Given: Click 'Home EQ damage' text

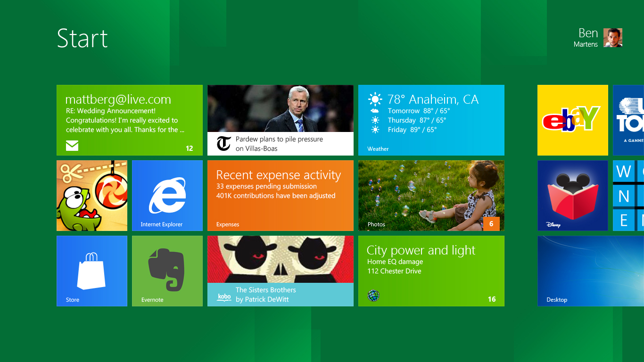Looking at the screenshot, I should (395, 262).
